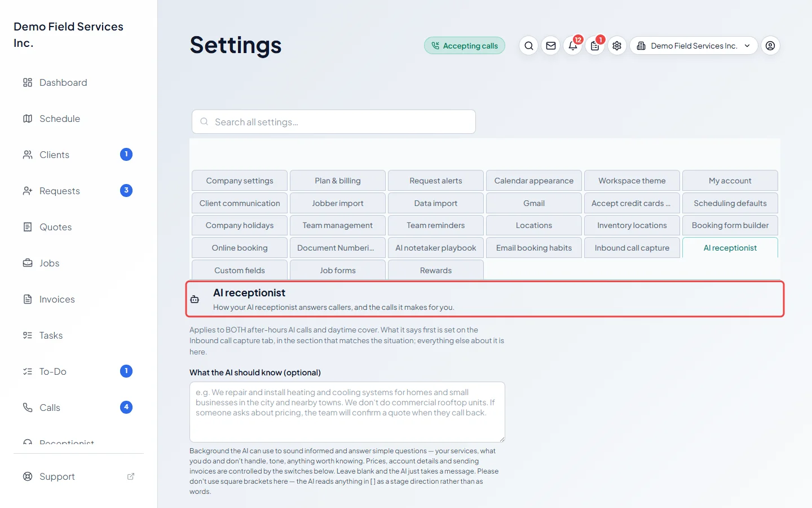Open the Jobber import tab
The image size is (812, 508).
(338, 203)
